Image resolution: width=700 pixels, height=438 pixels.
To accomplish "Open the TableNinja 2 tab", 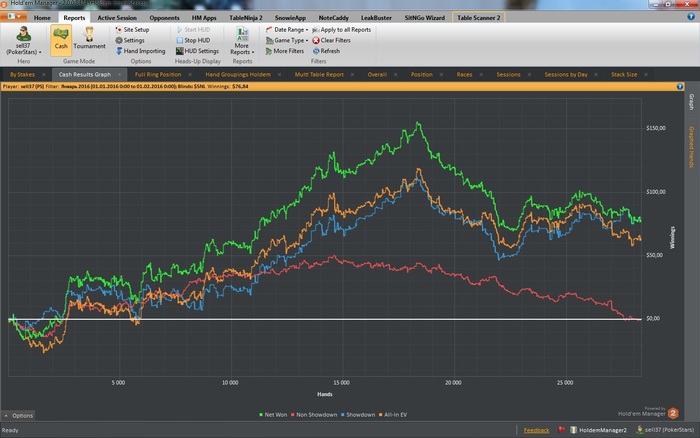I will (246, 18).
